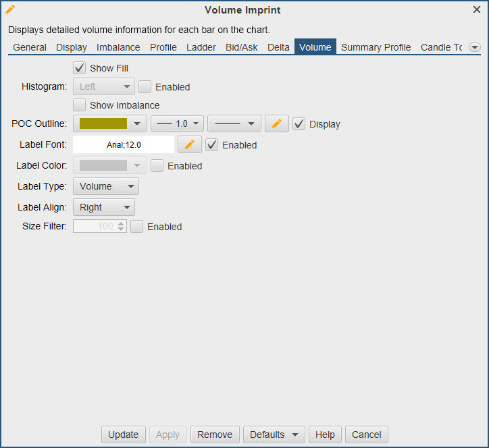This screenshot has height=448, width=489.
Task: Click the pencil edit icon beside POC Outline
Action: (276, 124)
